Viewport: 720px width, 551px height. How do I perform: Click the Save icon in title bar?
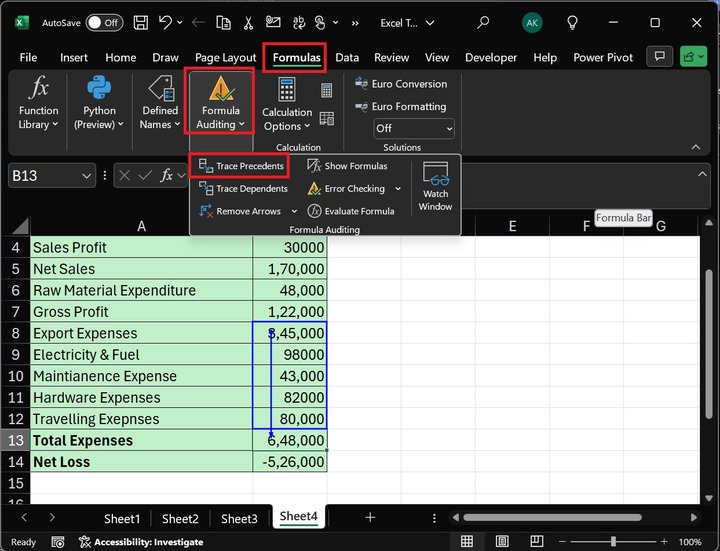point(141,22)
